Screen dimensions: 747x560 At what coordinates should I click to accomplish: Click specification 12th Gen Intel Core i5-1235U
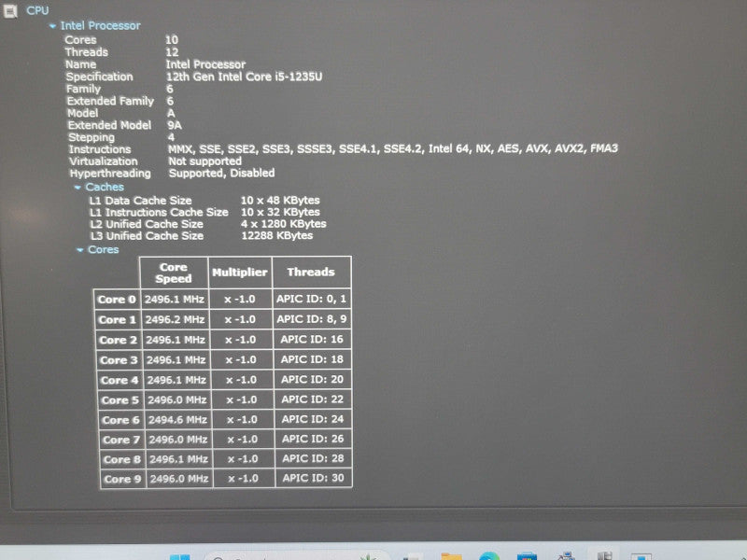click(245, 77)
